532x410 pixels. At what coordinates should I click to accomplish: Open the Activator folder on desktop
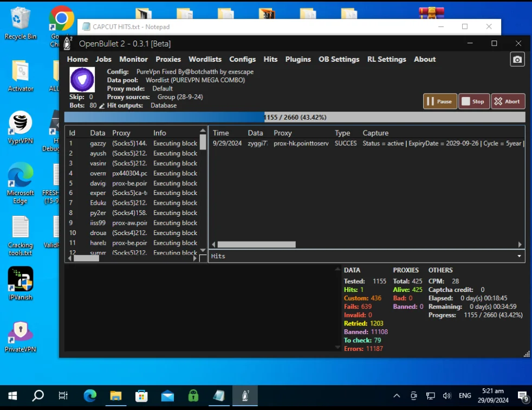[21, 76]
